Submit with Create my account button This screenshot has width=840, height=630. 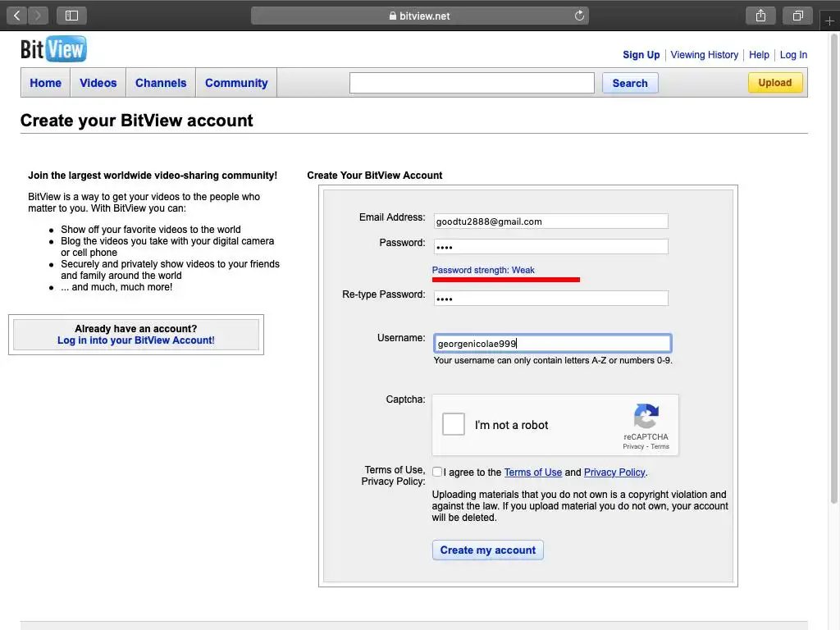tap(487, 550)
